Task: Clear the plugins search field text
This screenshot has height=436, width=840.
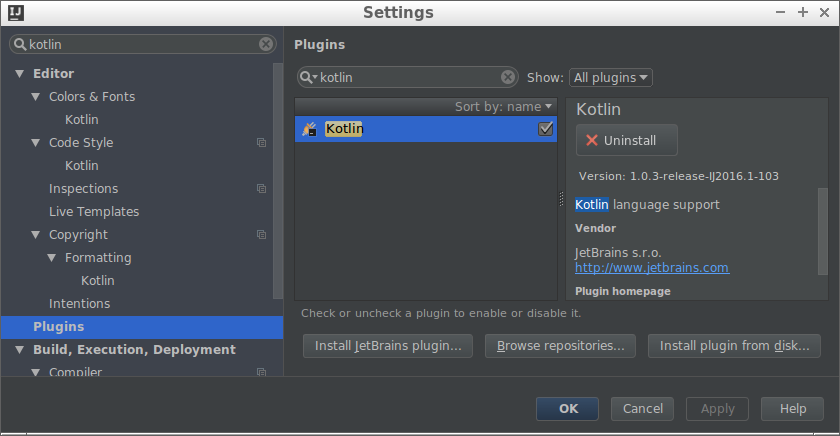Action: pos(508,77)
